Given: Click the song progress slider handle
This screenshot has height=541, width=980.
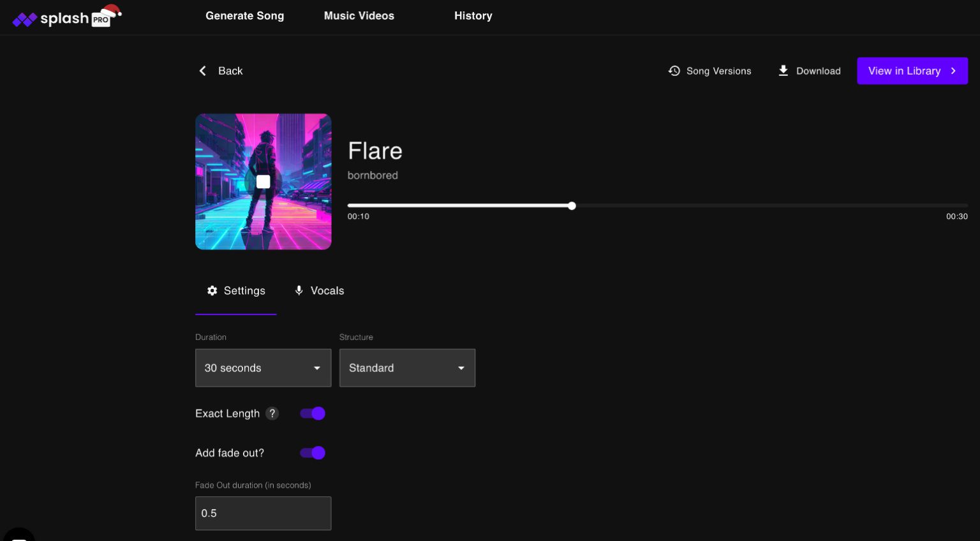Looking at the screenshot, I should pyautogui.click(x=572, y=205).
